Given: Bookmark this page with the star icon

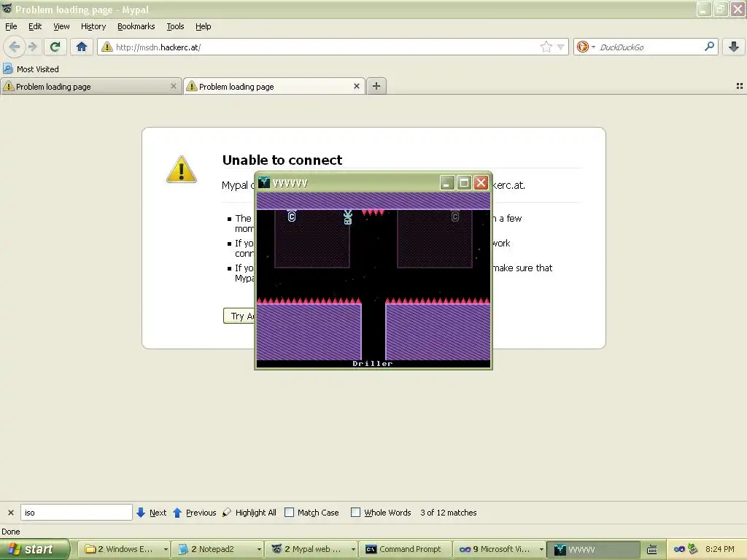Looking at the screenshot, I should click(546, 47).
